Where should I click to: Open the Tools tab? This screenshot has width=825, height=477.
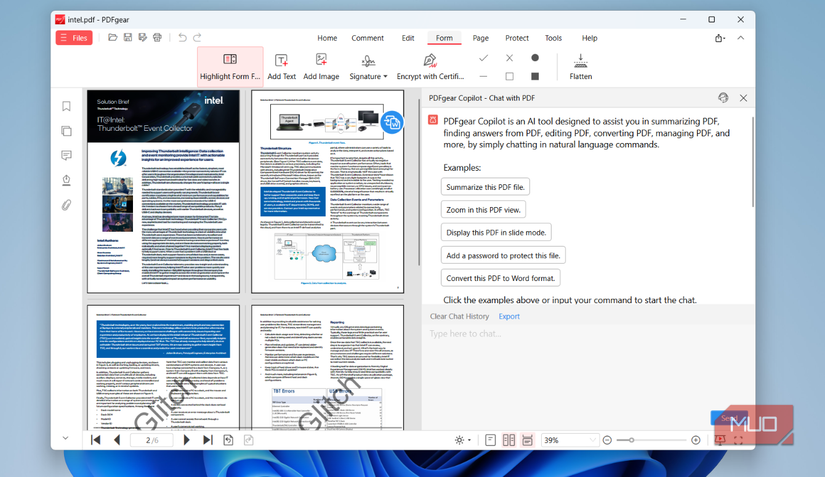coord(554,38)
